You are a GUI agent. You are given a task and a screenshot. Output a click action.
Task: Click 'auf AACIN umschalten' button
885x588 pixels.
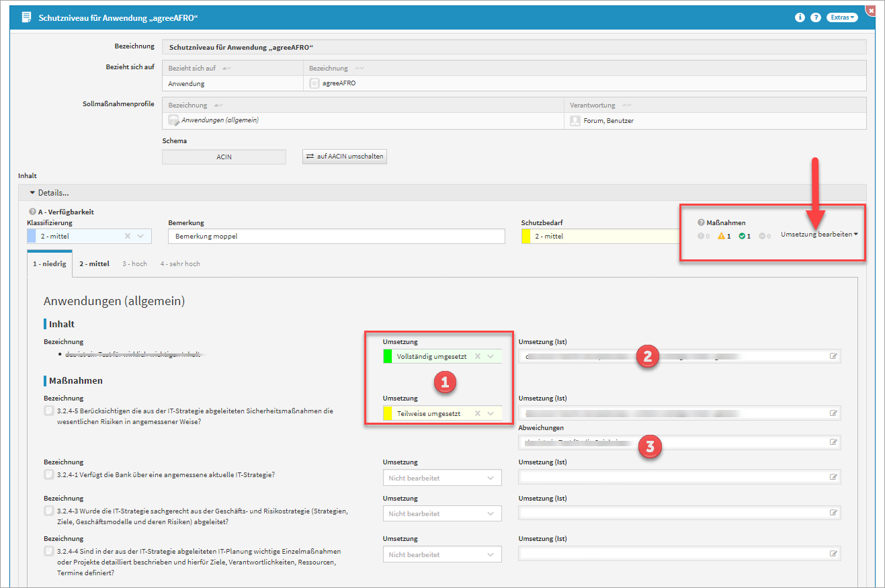tap(345, 157)
